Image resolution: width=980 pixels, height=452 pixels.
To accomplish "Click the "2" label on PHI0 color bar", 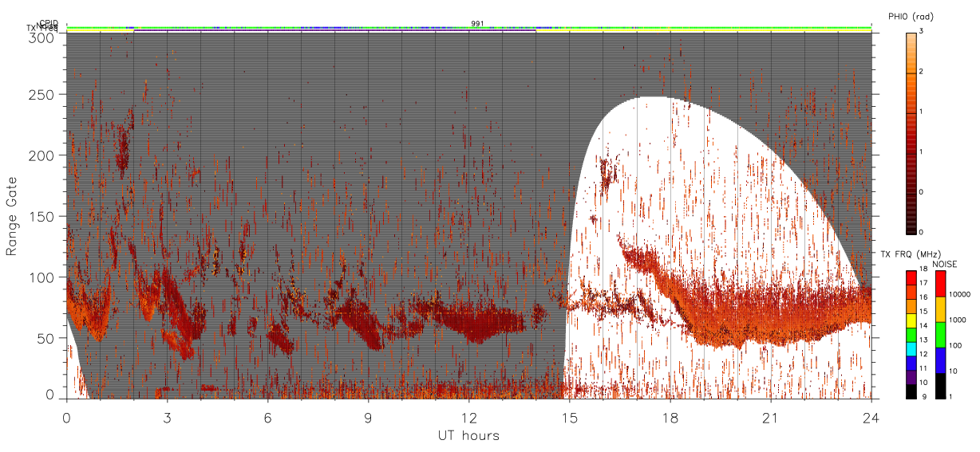I will pos(922,73).
